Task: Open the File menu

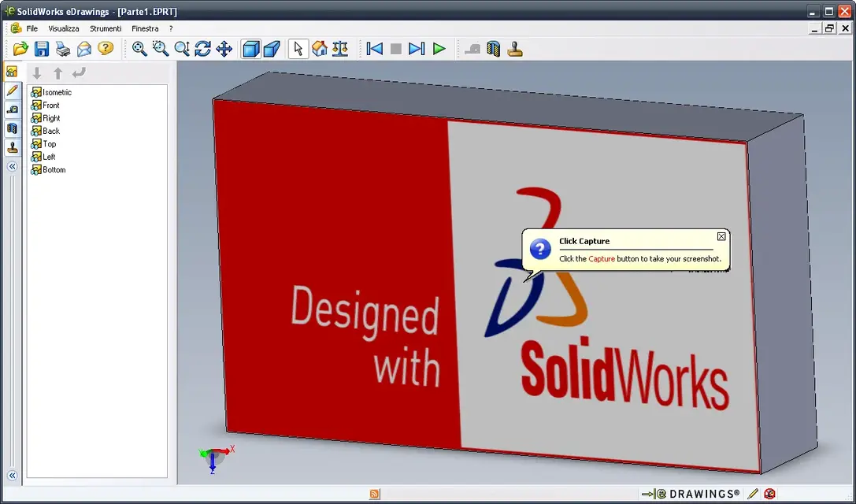Action: tap(32, 28)
